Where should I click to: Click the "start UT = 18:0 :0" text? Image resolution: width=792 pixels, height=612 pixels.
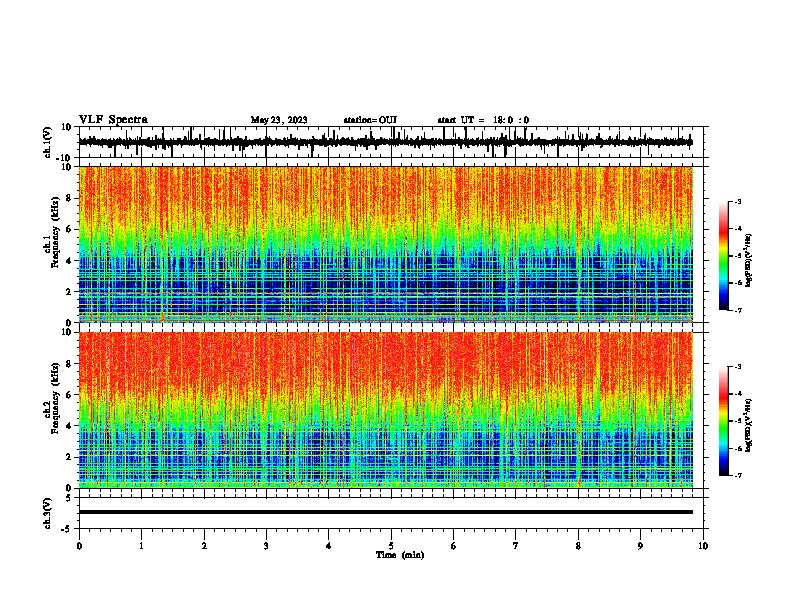483,120
